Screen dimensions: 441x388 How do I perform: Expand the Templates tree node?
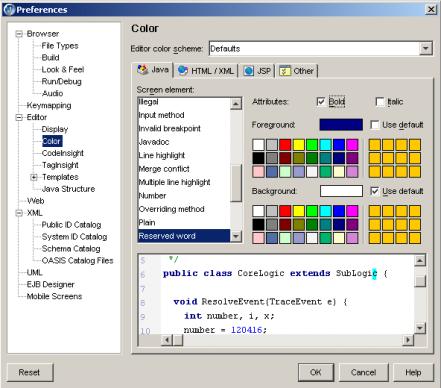pos(34,177)
